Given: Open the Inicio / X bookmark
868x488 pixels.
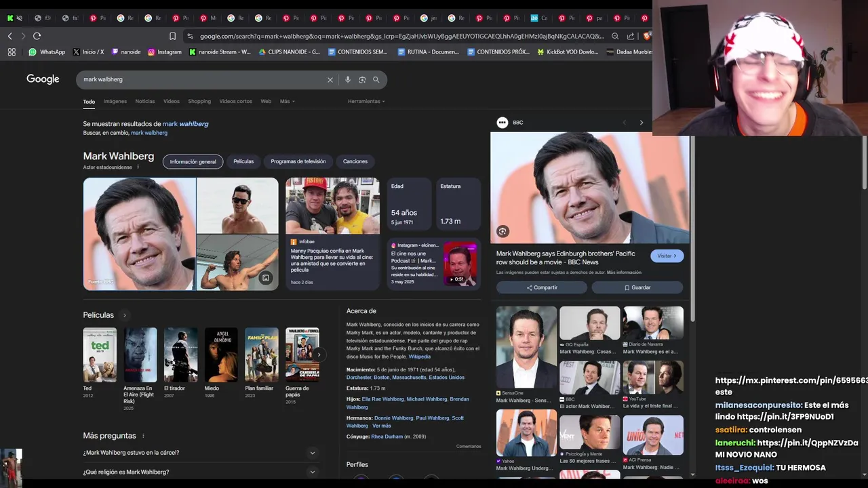Looking at the screenshot, I should pos(88,52).
